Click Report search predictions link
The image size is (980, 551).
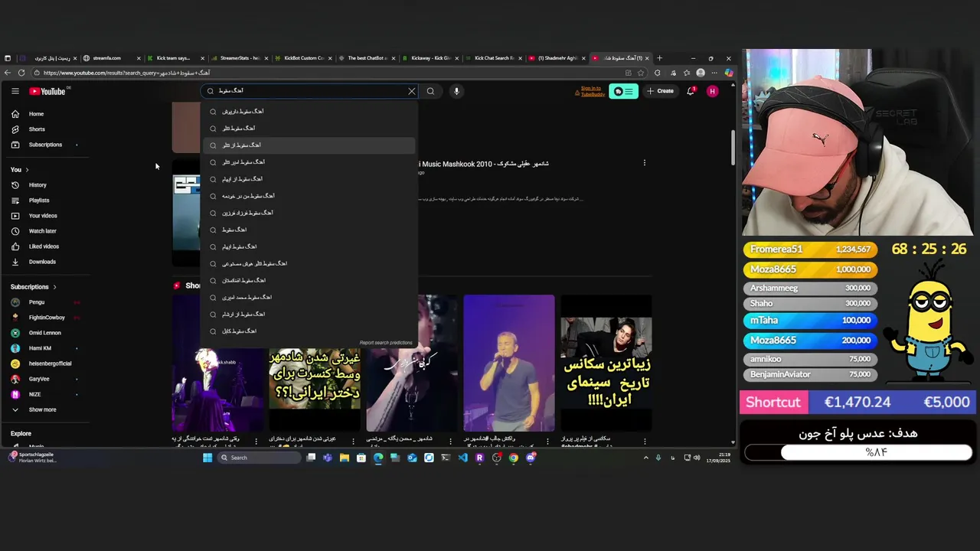[386, 343]
